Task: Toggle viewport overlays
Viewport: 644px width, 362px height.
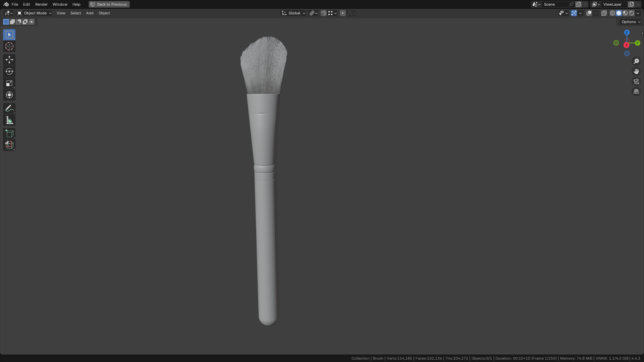Action: (589, 13)
